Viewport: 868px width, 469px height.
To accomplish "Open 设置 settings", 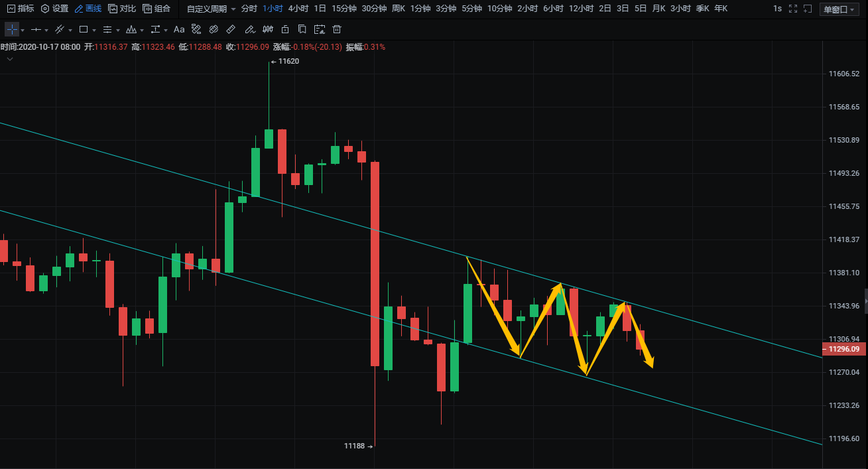I will 54,9.
